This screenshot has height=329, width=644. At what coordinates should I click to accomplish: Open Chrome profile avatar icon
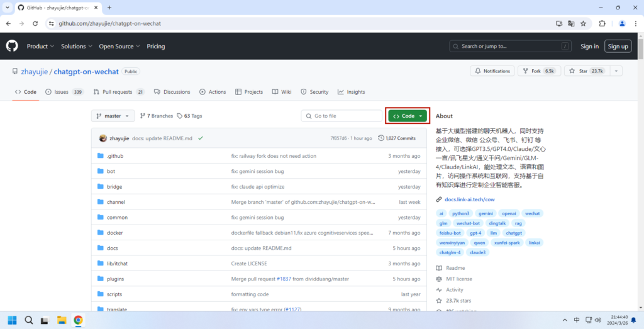(x=622, y=24)
